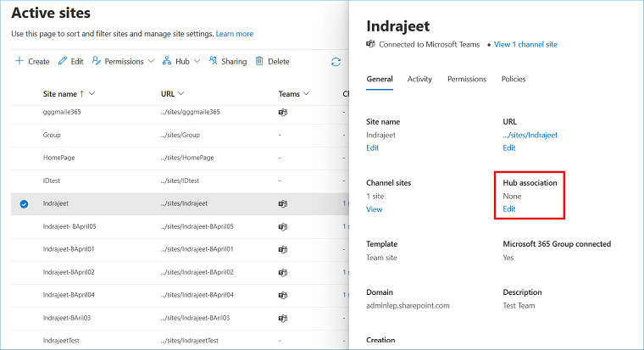The image size is (644, 350).
Task: Click Teams icon in Indrajeet row
Action: 283,203
